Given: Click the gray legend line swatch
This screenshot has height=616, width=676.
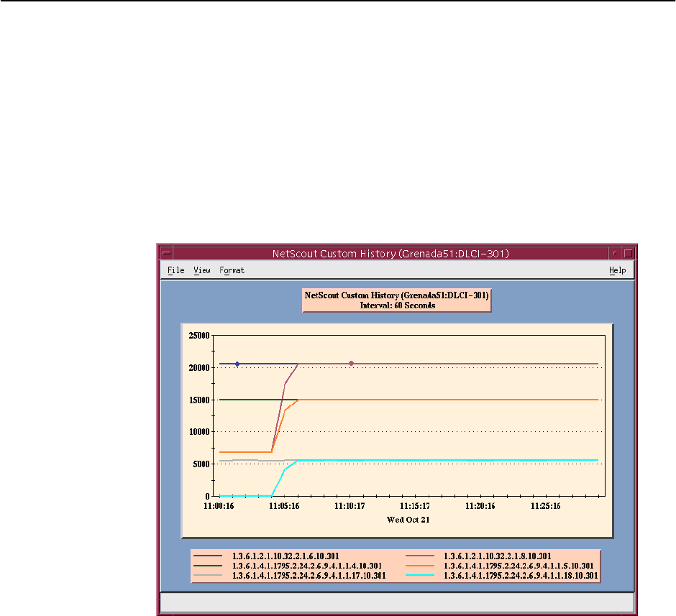Looking at the screenshot, I should click(209, 576).
